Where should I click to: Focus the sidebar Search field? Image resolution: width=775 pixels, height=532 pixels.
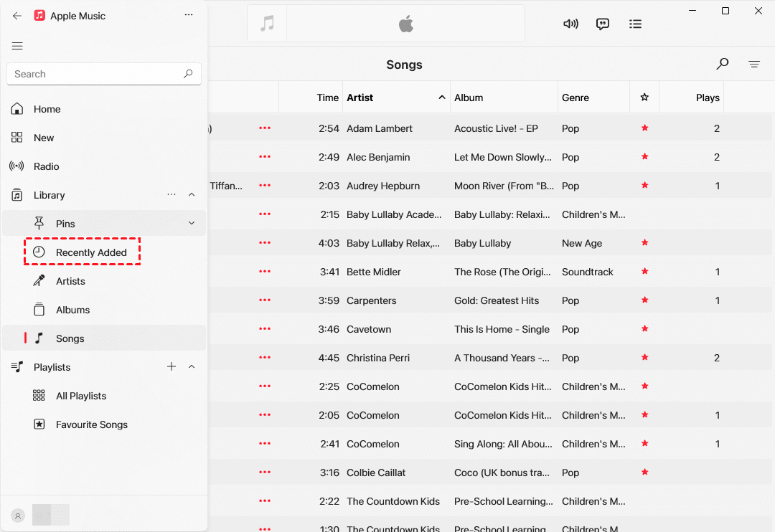pyautogui.click(x=104, y=74)
